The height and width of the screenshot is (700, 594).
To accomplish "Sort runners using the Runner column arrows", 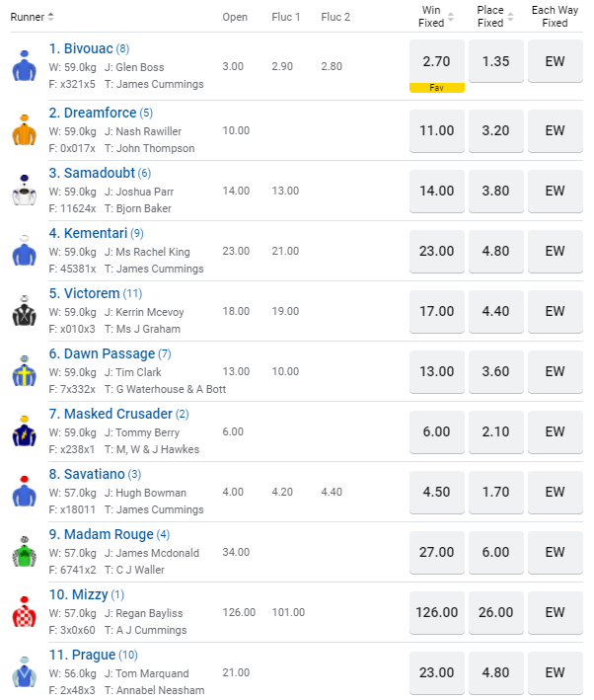I will coord(51,17).
